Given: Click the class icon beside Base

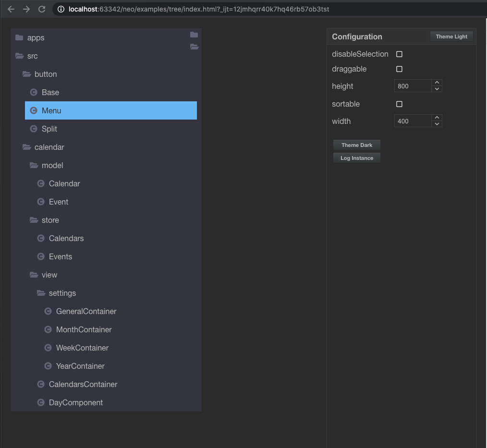Looking at the screenshot, I should pos(34,92).
